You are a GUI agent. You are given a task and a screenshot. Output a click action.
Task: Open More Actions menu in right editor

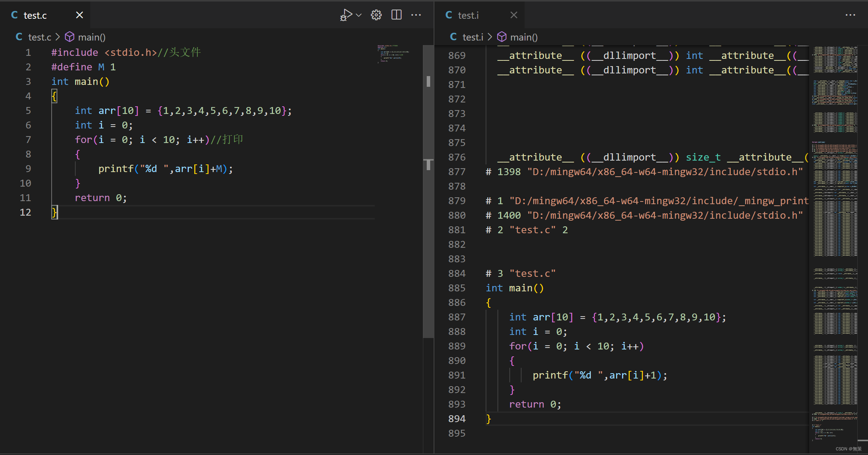pos(850,15)
